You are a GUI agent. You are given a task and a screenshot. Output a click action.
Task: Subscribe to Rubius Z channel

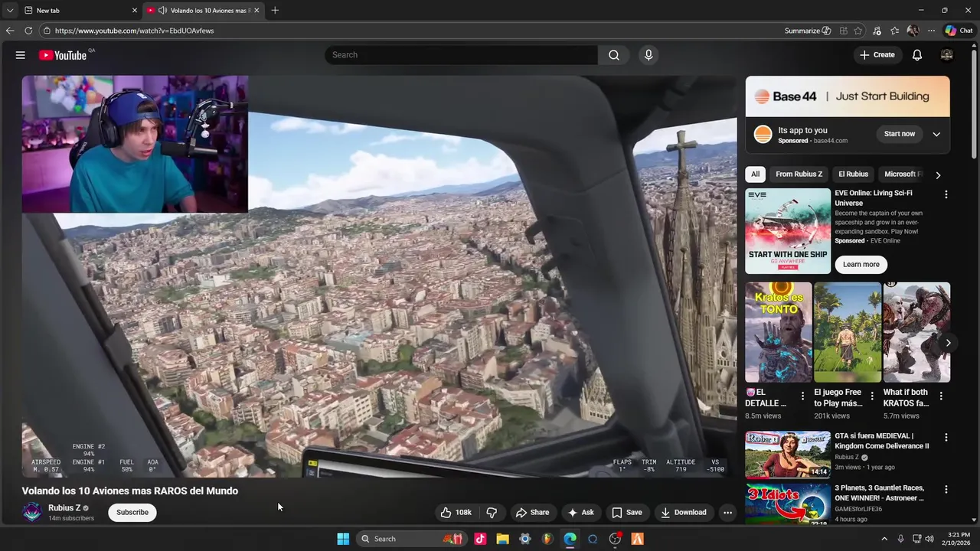pos(132,513)
